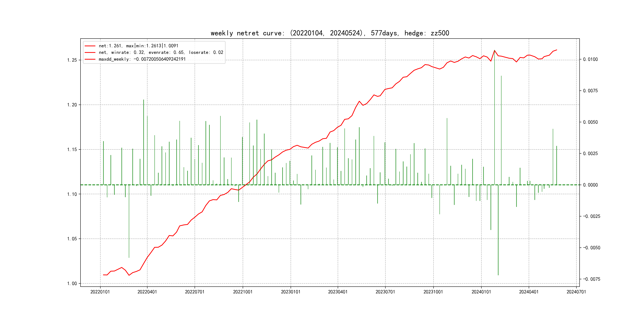Image resolution: width=644 pixels, height=322 pixels.
Task: Click the 20220401 x-axis date label
Action: 147,292
